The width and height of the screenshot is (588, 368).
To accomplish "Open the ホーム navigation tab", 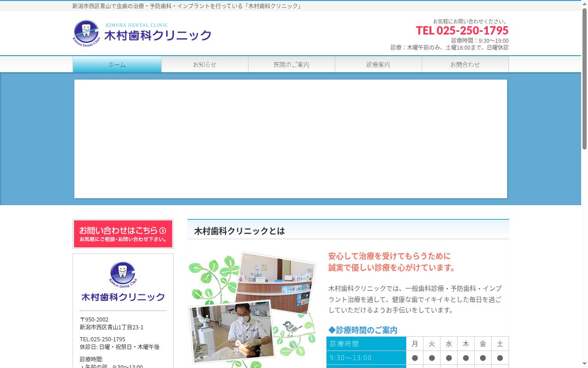I will pos(117,64).
